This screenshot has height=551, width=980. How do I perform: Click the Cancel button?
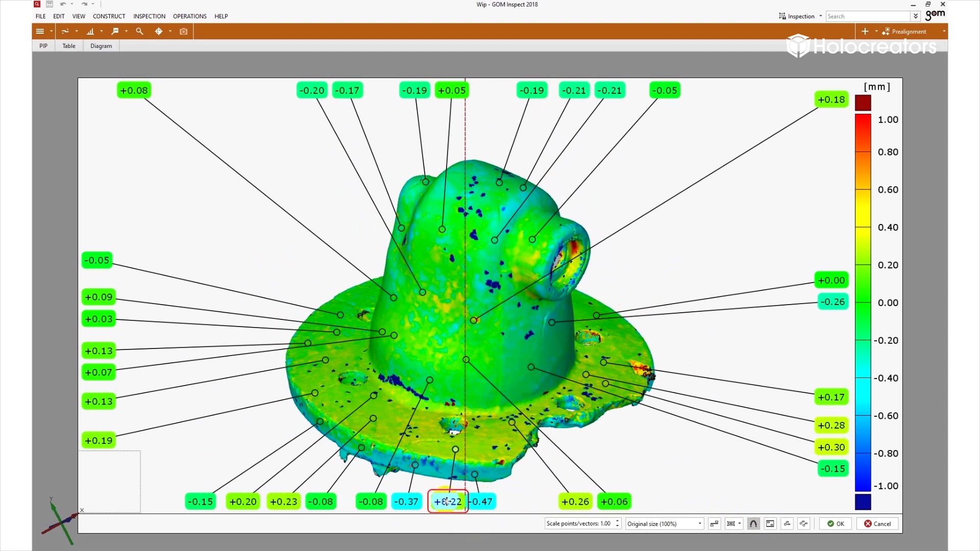pos(877,524)
